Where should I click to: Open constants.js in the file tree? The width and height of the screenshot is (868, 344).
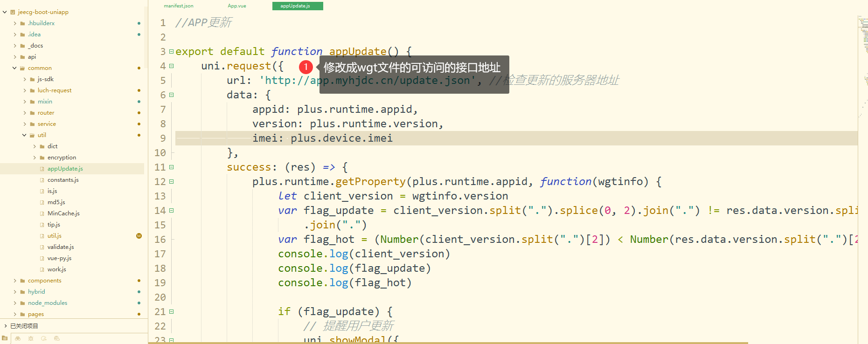pyautogui.click(x=63, y=180)
